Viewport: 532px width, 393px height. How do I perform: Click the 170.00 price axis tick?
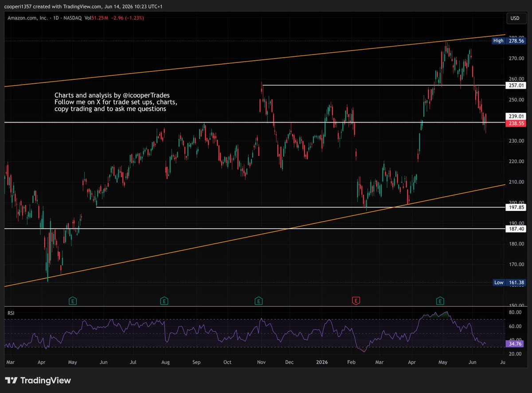[x=517, y=265]
